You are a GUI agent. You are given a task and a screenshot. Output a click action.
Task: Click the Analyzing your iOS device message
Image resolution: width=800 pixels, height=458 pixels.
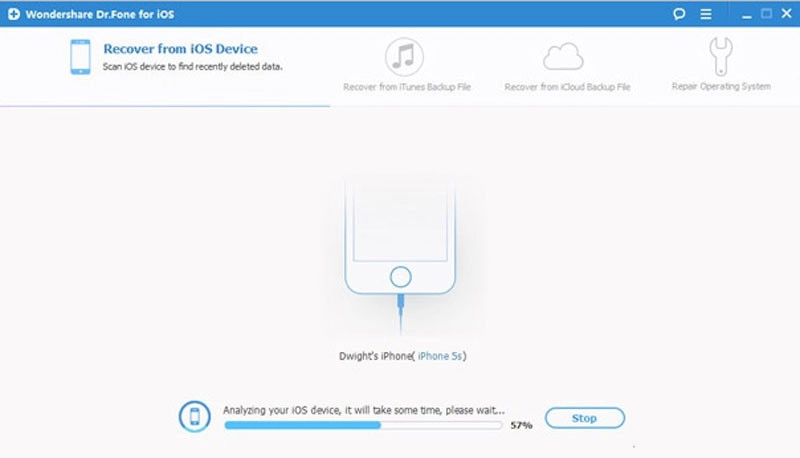click(364, 410)
